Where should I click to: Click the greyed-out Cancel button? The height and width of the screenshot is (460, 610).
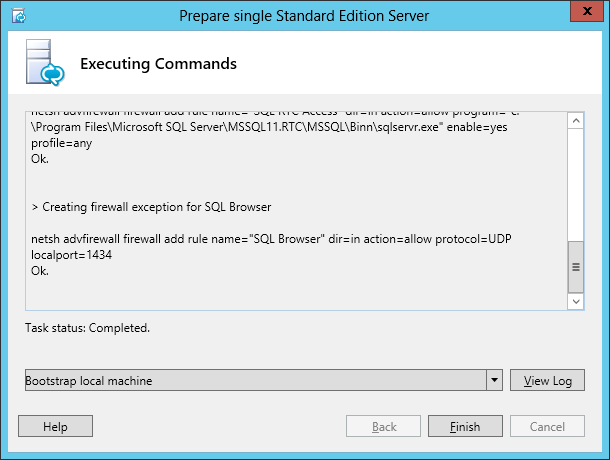[547, 427]
